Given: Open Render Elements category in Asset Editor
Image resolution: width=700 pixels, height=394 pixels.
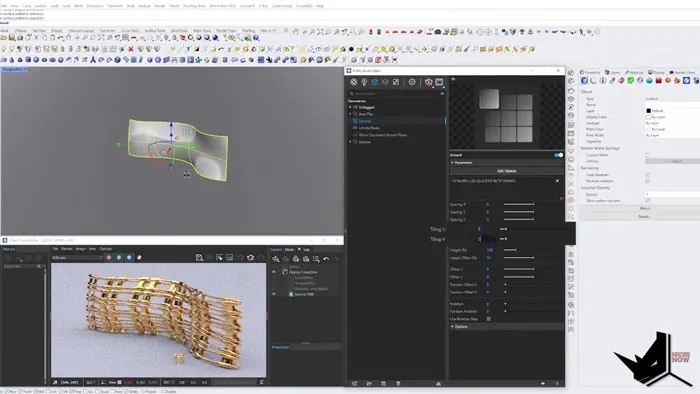Looking at the screenshot, I should 385,82.
